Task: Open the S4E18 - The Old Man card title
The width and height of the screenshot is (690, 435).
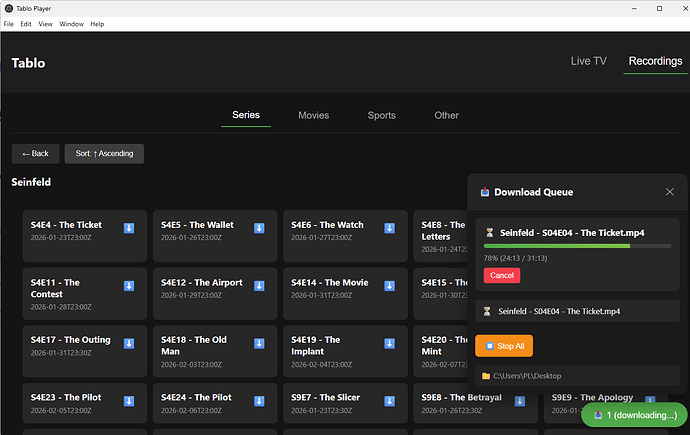Action: click(194, 346)
